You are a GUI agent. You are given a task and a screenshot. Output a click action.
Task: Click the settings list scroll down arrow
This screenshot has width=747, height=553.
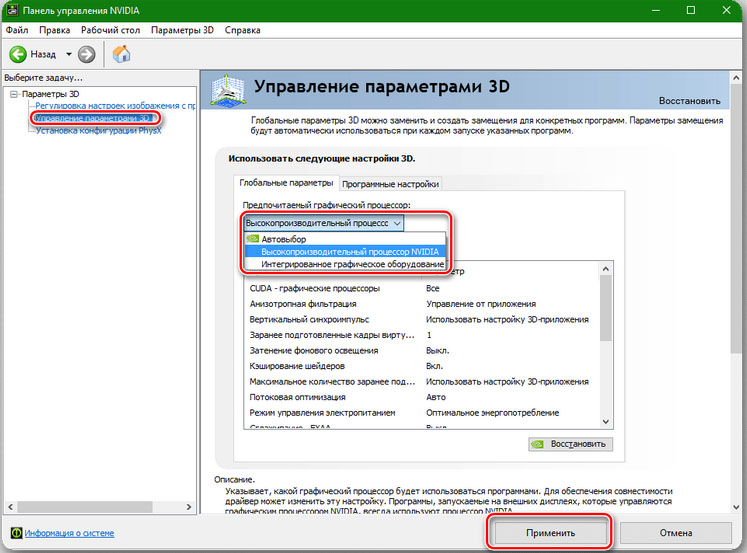606,422
